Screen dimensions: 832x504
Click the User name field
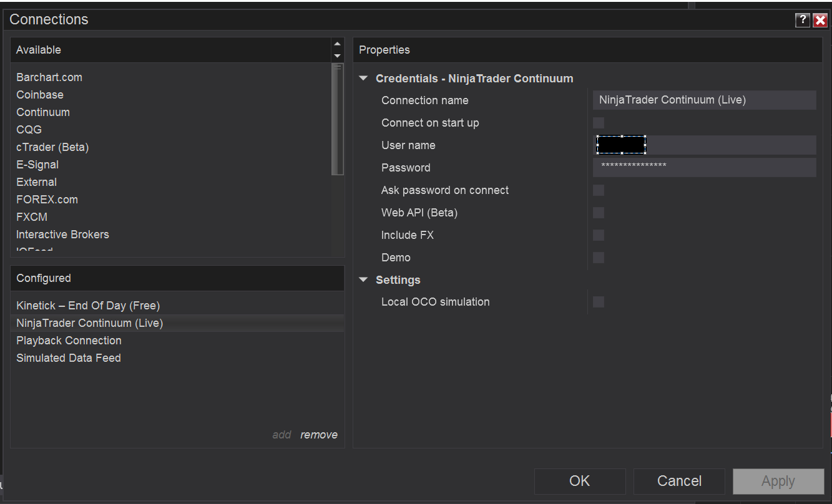(x=705, y=145)
